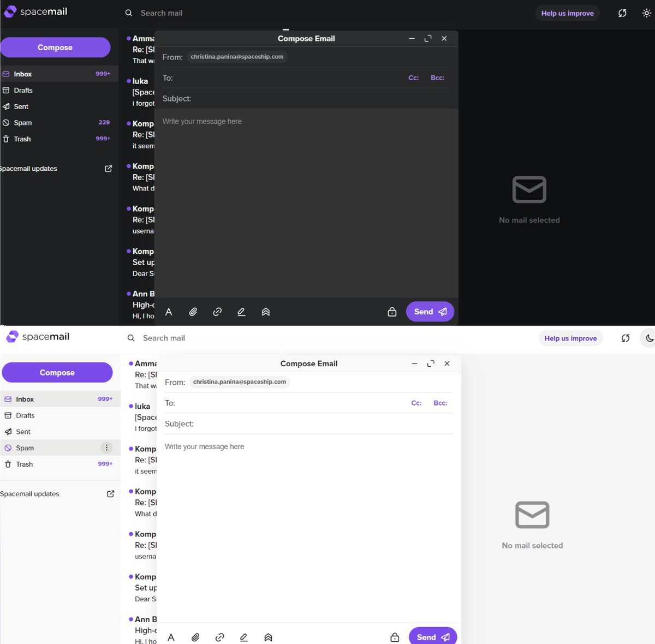Viewport: 655px width, 644px height.
Task: Open Spam folder three-dot options menu
Action: pyautogui.click(x=106, y=448)
